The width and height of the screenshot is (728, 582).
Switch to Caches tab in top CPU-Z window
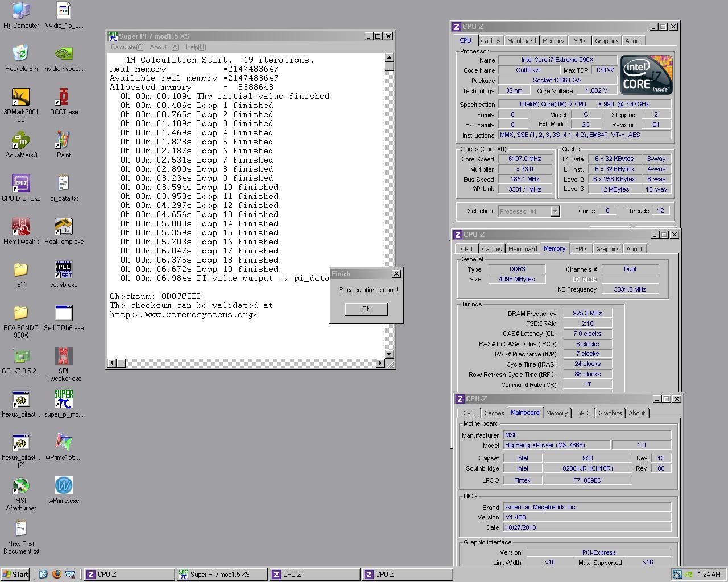click(x=490, y=41)
